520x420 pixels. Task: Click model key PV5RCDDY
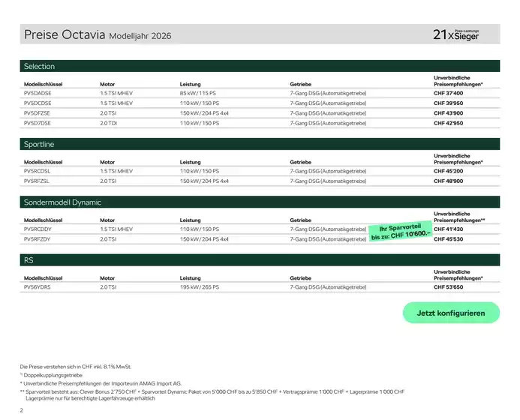[x=38, y=229]
